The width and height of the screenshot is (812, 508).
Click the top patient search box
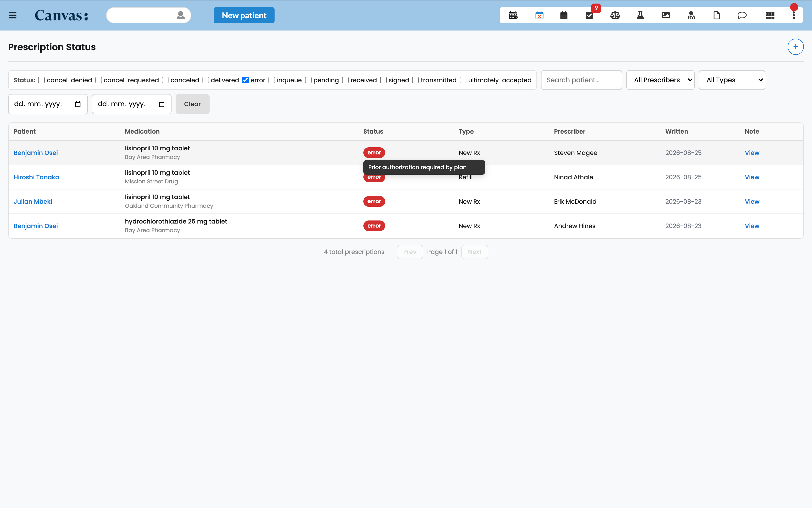click(x=149, y=15)
